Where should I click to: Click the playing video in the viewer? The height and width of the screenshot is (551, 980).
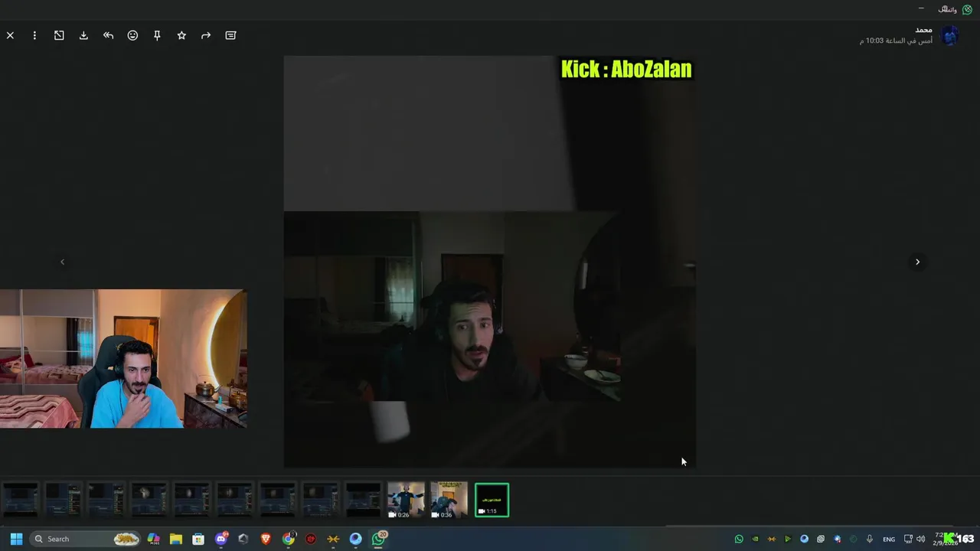[x=490, y=261]
